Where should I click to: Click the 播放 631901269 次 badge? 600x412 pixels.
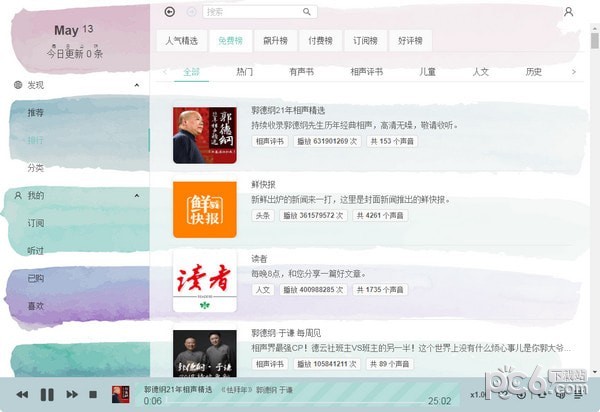pos(327,142)
